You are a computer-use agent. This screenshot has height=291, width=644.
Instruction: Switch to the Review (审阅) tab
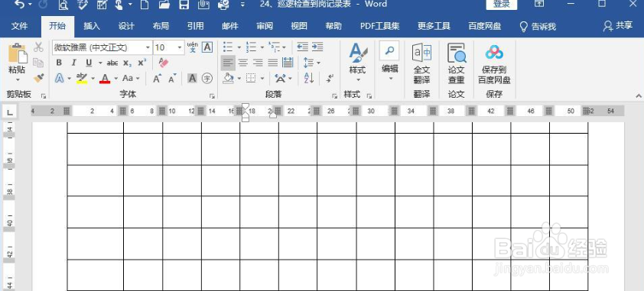coord(265,26)
